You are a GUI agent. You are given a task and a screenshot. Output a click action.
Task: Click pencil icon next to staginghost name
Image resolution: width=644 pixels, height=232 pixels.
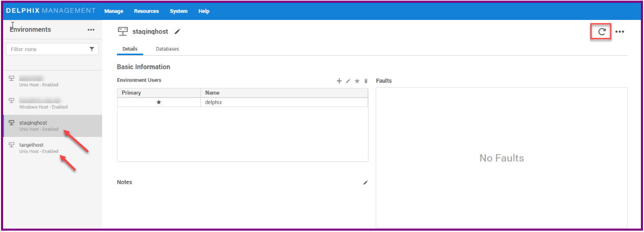pyautogui.click(x=177, y=32)
